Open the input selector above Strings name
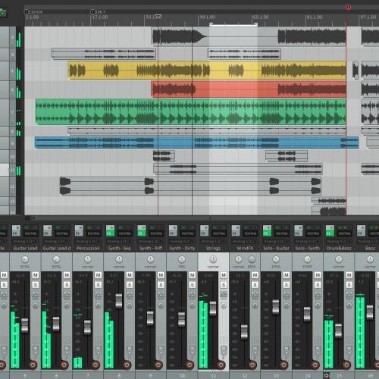This screenshot has height=379, width=379. click(213, 241)
